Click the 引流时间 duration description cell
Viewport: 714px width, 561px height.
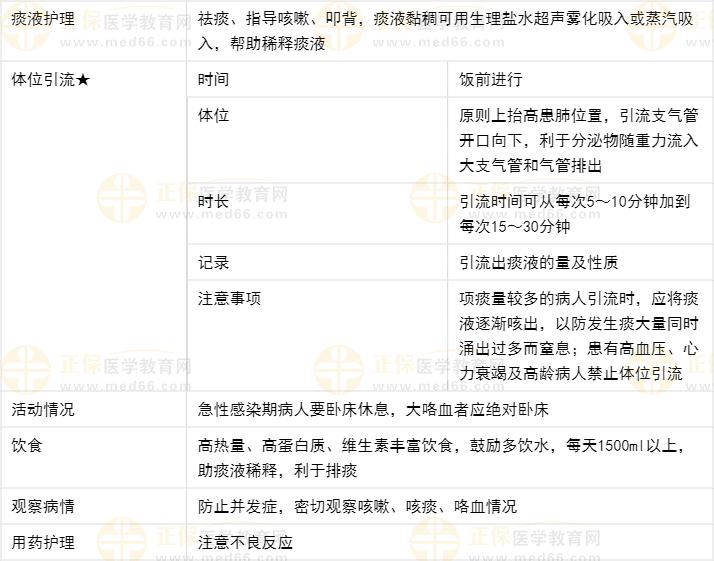point(574,213)
